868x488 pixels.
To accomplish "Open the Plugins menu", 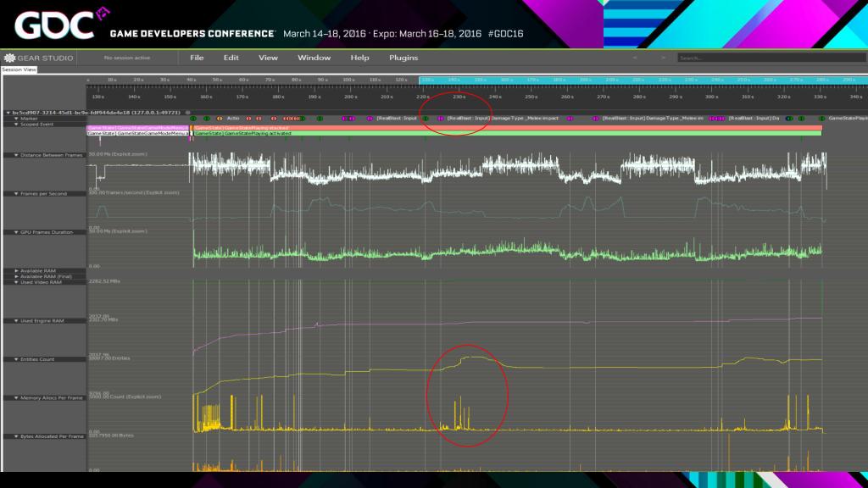I will point(403,58).
